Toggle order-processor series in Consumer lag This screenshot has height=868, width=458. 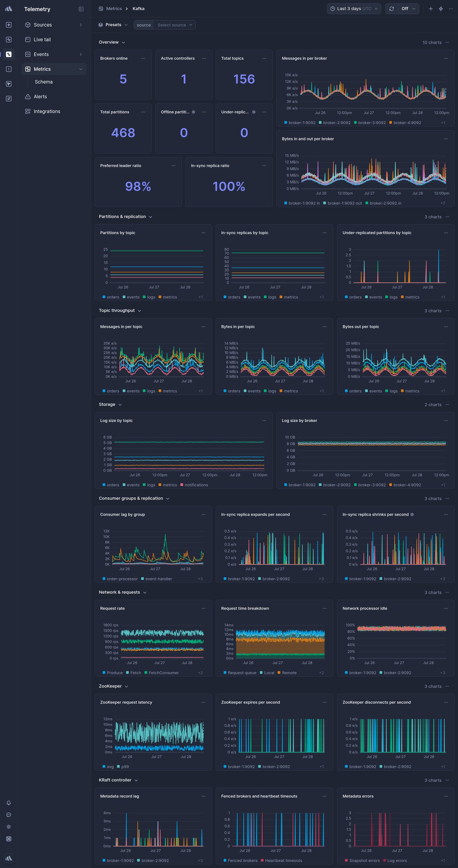pyautogui.click(x=120, y=579)
